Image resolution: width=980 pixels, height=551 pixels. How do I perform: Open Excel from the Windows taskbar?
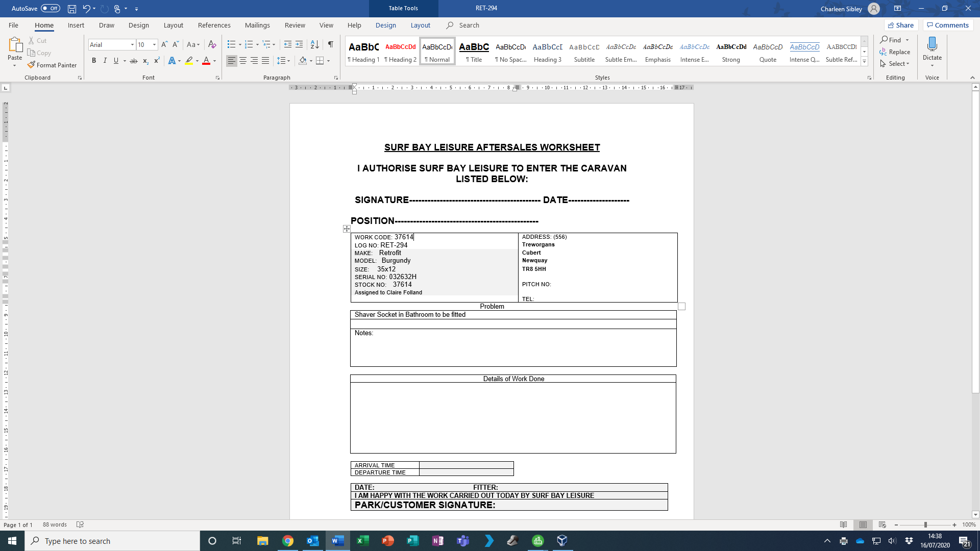(362, 541)
